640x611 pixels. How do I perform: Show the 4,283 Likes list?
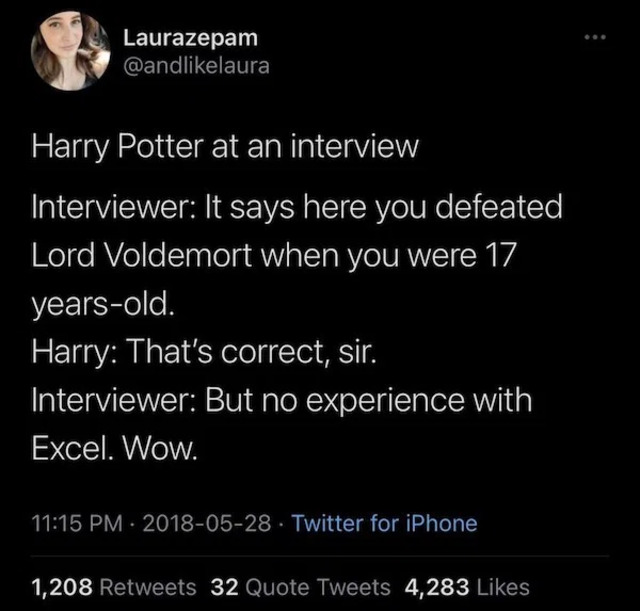click(x=467, y=586)
